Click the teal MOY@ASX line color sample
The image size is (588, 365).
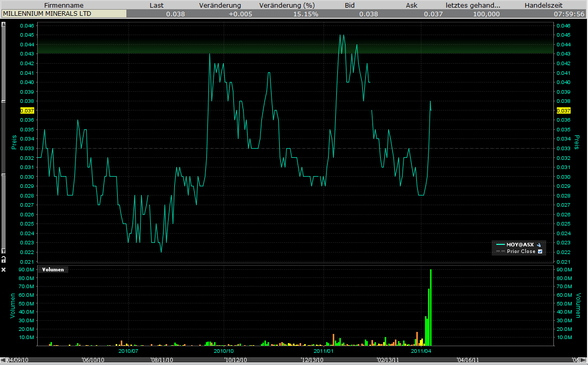(x=501, y=244)
